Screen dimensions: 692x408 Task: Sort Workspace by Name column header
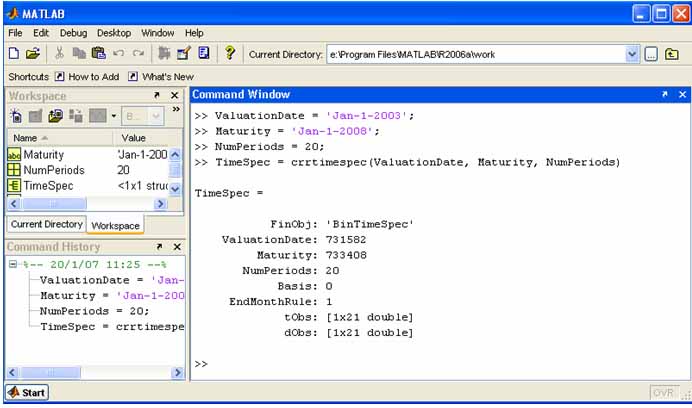(x=60, y=138)
